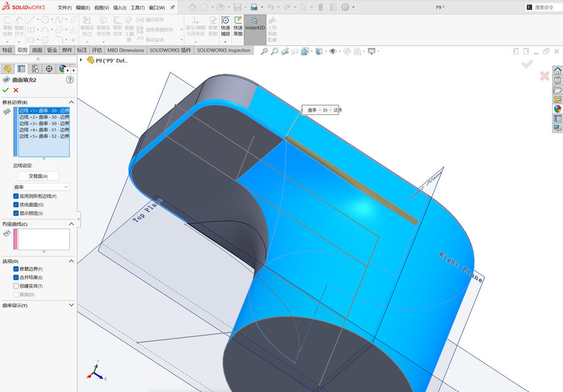Click Zoom to Fit magnifier icon
The image size is (563, 392).
pyautogui.click(x=264, y=51)
